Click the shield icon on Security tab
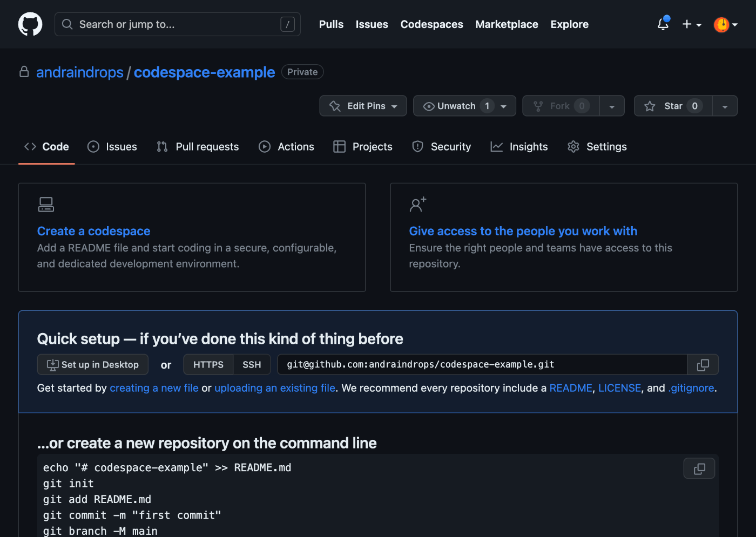This screenshot has width=756, height=537. pos(417,147)
